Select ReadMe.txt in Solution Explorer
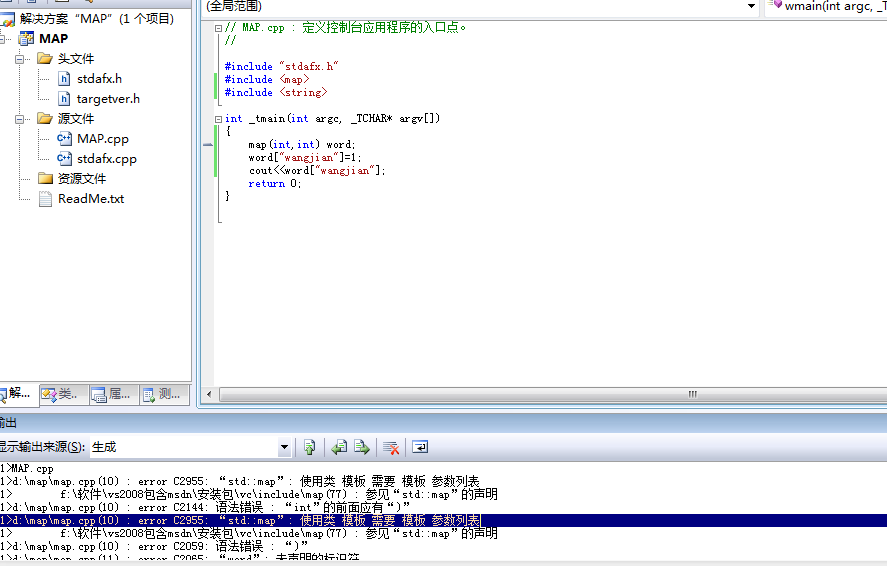Viewport: 887px width, 566px height. [90, 199]
